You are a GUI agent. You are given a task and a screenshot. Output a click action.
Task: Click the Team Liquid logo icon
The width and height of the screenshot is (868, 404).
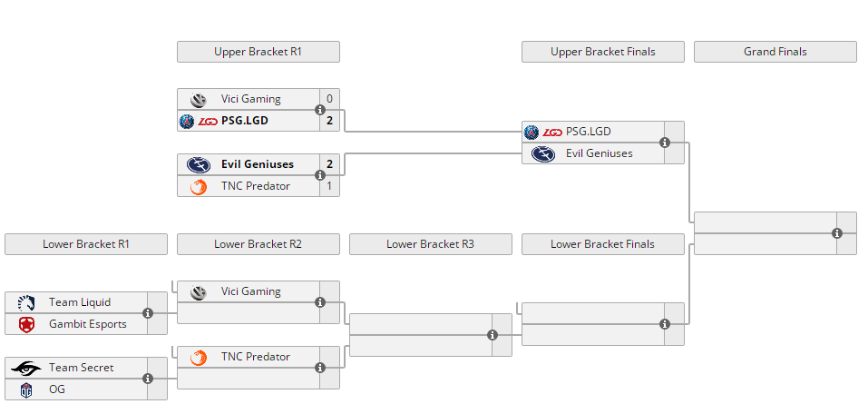[x=26, y=302]
